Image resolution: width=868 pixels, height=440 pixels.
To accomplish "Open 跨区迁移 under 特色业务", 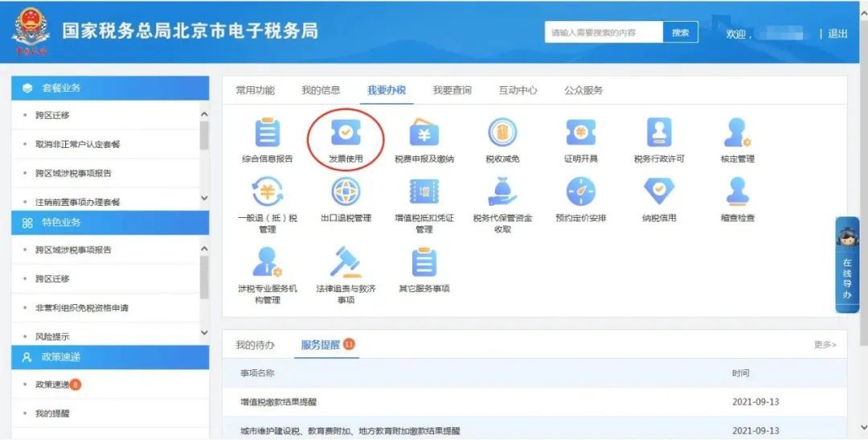I will point(52,279).
